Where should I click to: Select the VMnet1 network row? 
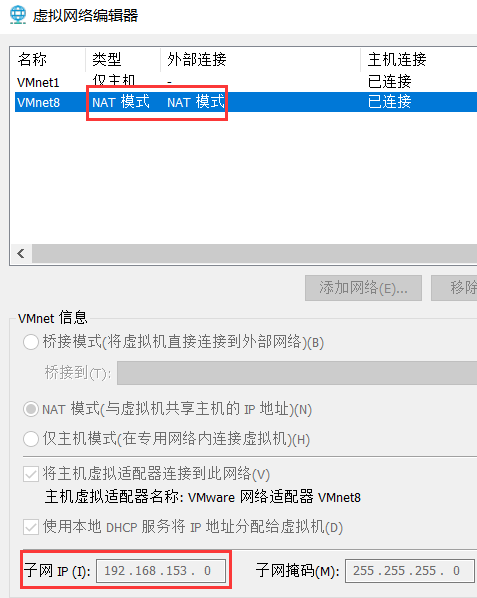coord(246,82)
